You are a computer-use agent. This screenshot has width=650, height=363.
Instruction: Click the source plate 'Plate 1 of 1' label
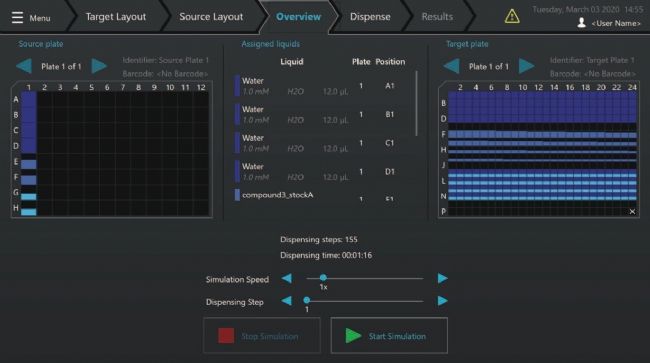(61, 66)
